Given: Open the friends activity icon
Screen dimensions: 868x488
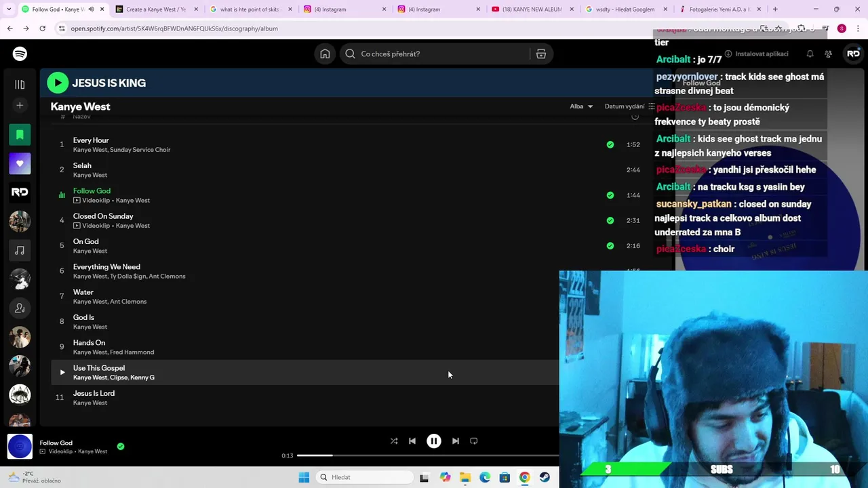Looking at the screenshot, I should pos(828,54).
